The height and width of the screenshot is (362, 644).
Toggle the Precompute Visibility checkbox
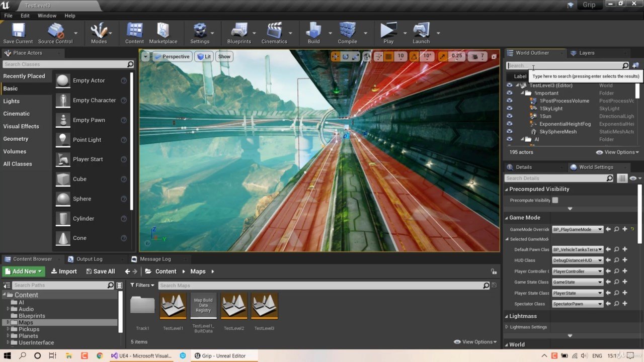click(x=555, y=200)
